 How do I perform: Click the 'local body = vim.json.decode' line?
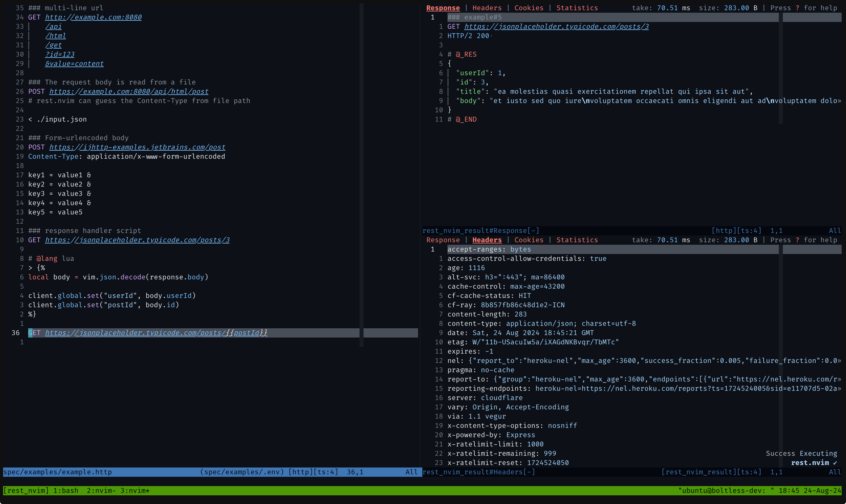point(118,277)
